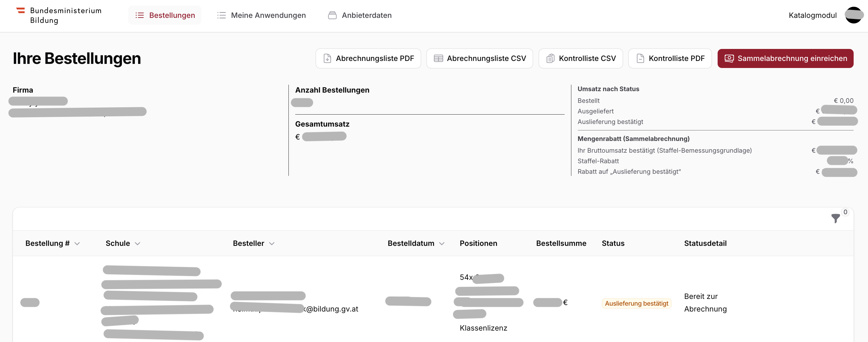Click the list icon beside Bestellungen
Screen dimensions: 868x342
[140, 15]
